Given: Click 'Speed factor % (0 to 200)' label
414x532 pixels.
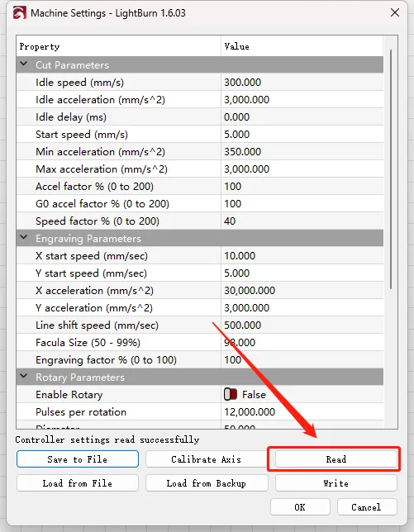Looking at the screenshot, I should point(98,221).
